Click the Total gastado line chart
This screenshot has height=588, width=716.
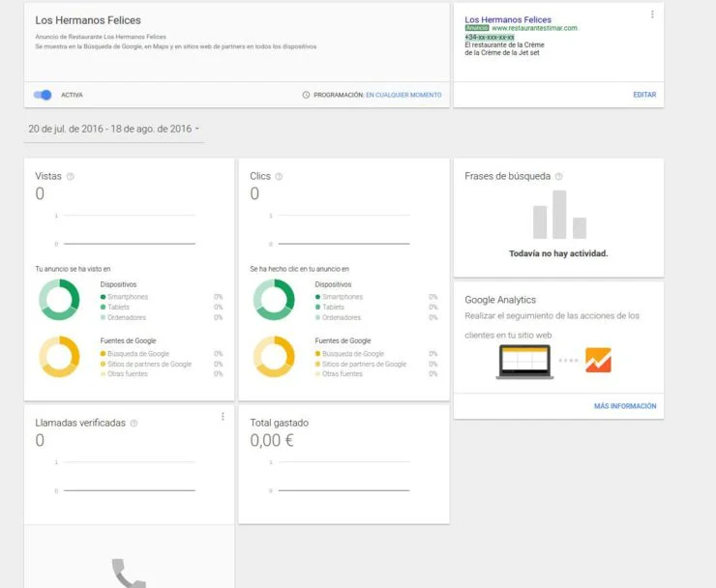point(341,476)
